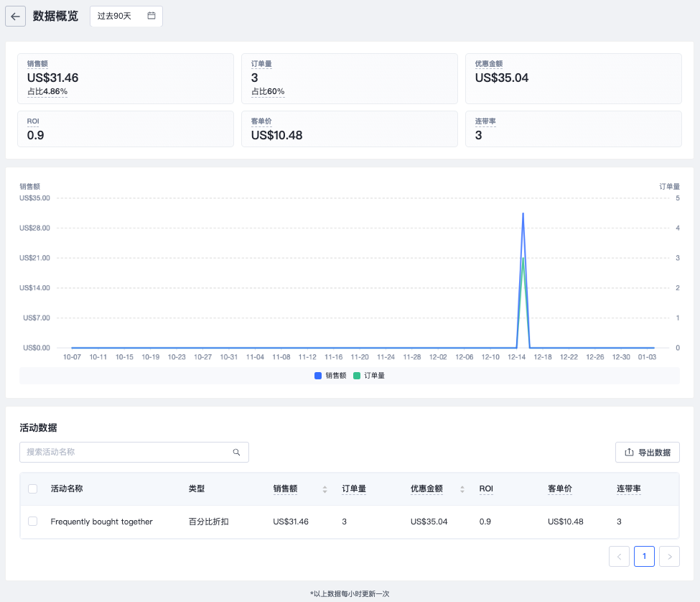Viewport: 700px width, 602px height.
Task: Click the blue 销售额 legend color swatch
Action: pos(318,376)
